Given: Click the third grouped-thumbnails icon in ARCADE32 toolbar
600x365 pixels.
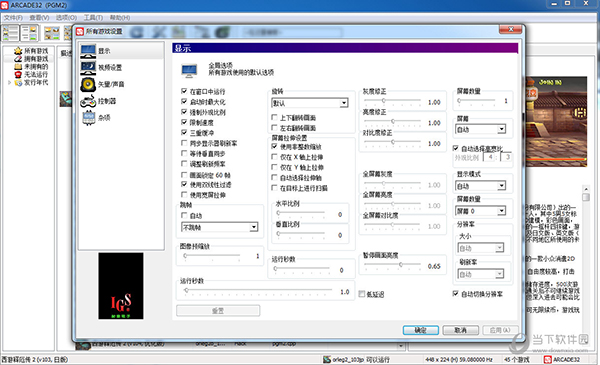Looking at the screenshot, I should [x=52, y=33].
